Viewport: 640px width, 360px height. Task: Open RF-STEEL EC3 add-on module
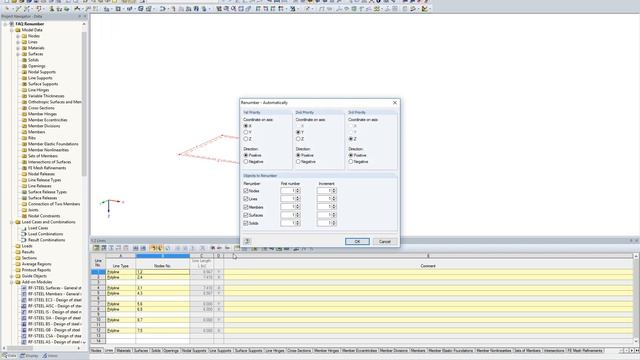(x=55, y=300)
